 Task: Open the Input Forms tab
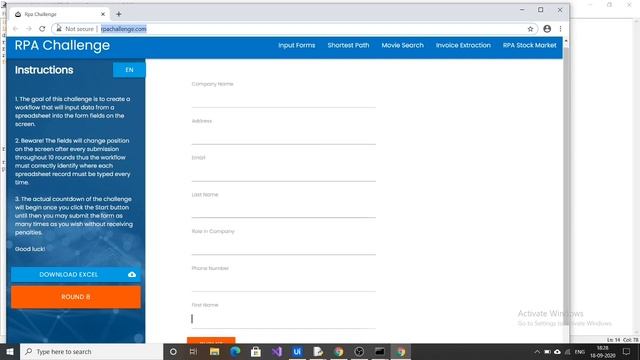(x=297, y=45)
